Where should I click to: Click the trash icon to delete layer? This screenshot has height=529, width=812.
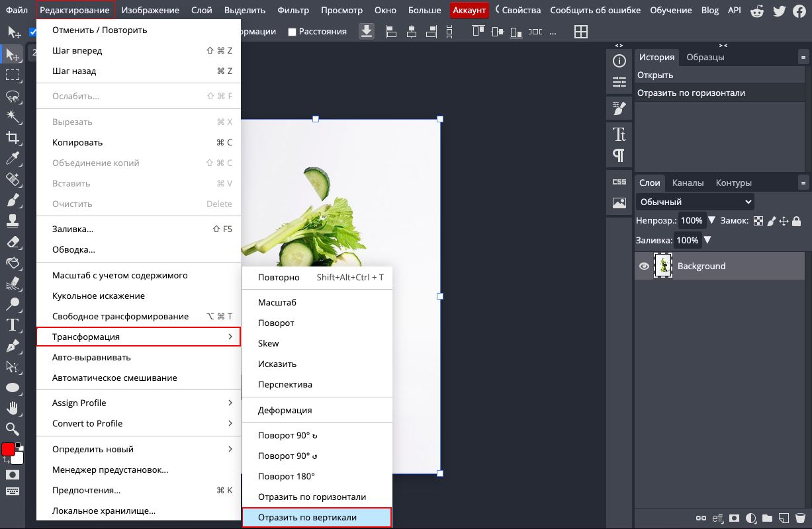(799, 517)
